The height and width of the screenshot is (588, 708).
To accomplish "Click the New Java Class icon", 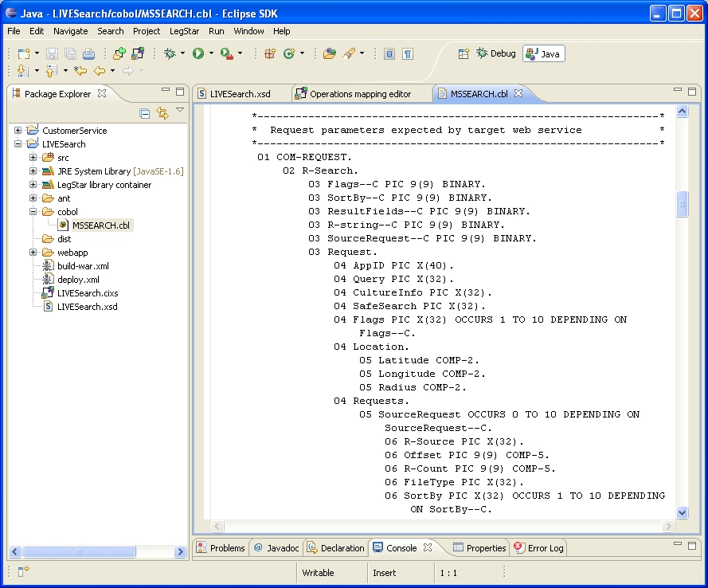I will tap(289, 53).
